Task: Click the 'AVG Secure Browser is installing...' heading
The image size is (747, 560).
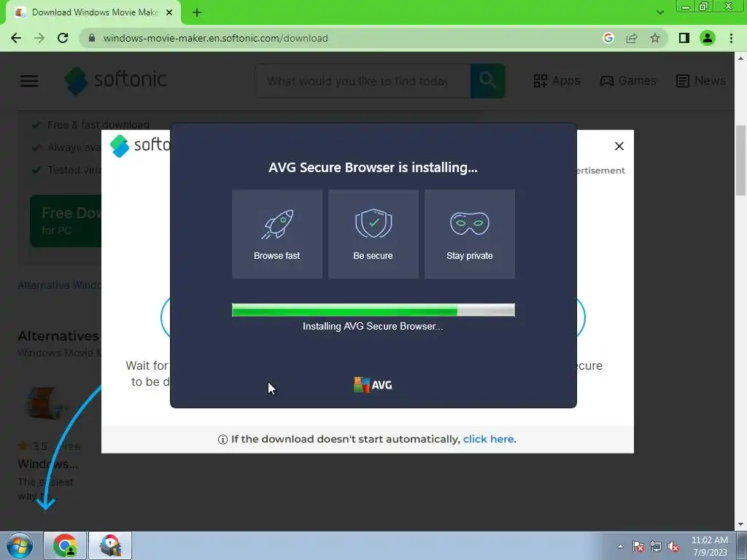Action: tap(373, 168)
